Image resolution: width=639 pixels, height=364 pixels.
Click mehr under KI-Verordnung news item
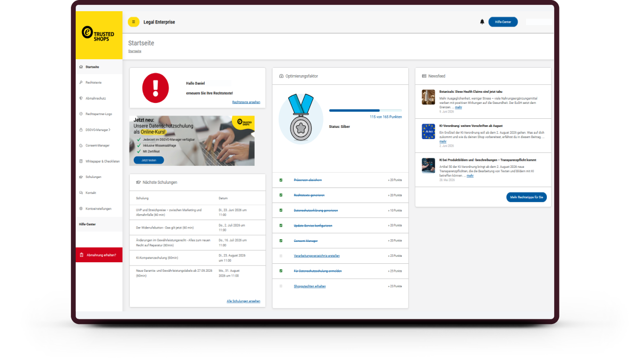(x=443, y=141)
